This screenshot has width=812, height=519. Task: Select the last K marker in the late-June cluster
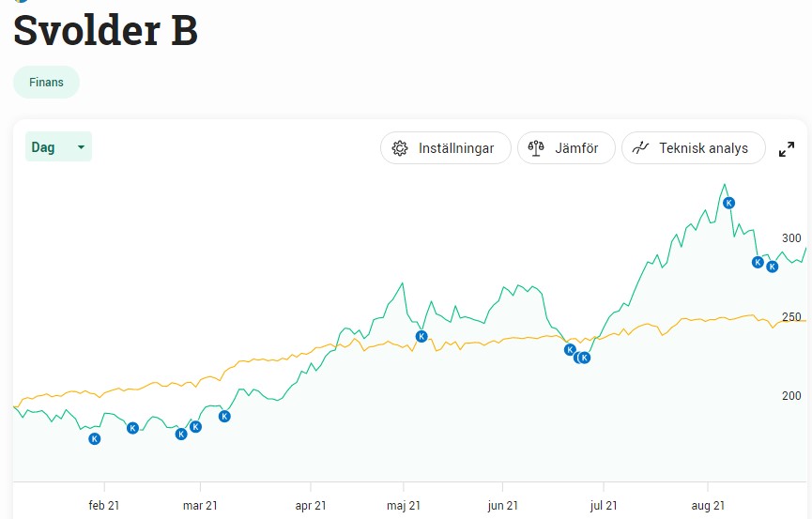585,358
